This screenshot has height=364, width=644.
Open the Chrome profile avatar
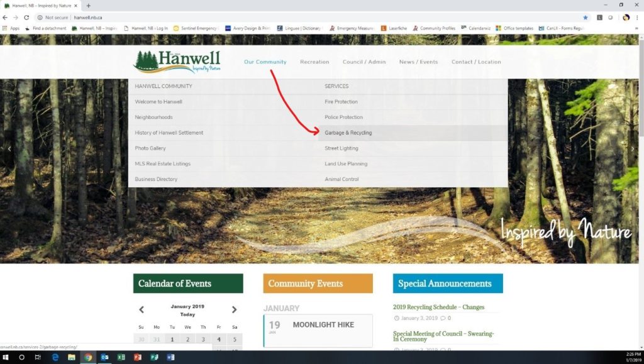pos(626,18)
